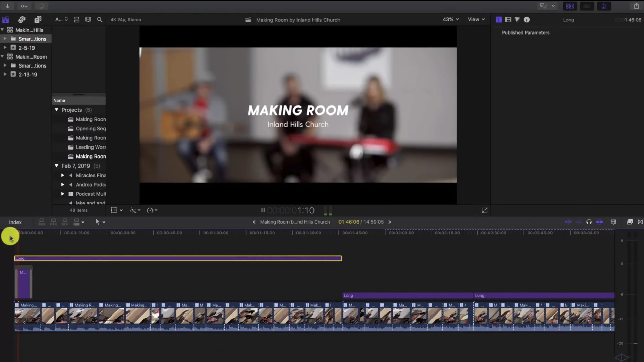The image size is (644, 362).
Task: Show the libraries sidebar clapper icon
Action: coord(5,20)
